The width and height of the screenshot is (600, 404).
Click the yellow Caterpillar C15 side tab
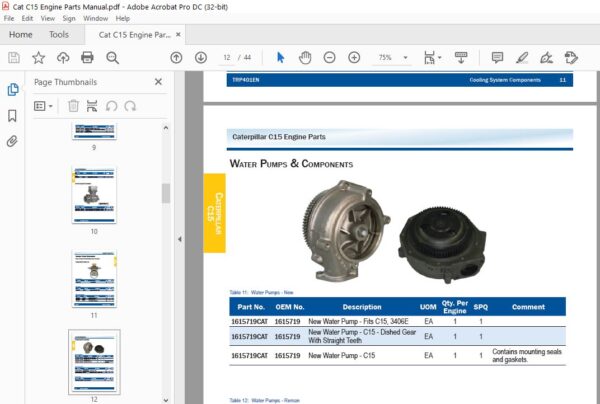(214, 213)
